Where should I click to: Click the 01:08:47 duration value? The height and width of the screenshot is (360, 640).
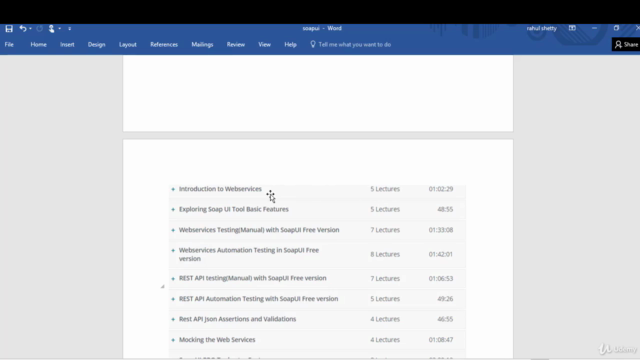pyautogui.click(x=441, y=340)
